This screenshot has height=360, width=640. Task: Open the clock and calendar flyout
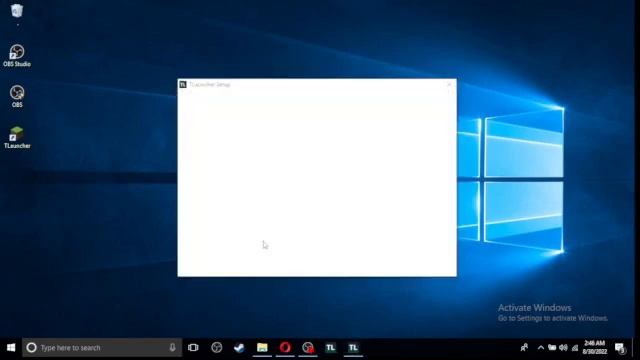coord(595,347)
